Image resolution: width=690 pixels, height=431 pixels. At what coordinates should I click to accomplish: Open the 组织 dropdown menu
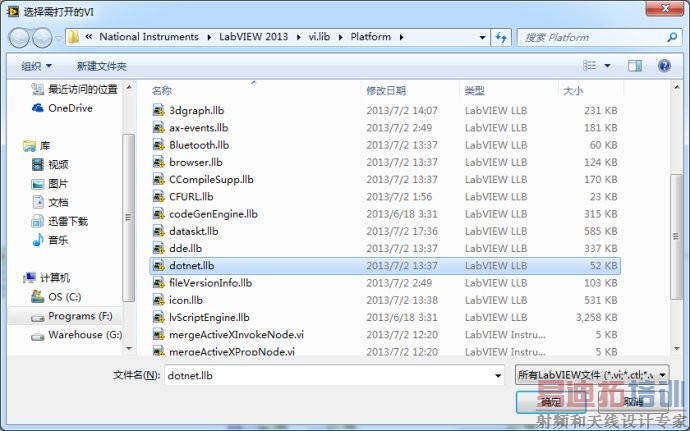[37, 66]
